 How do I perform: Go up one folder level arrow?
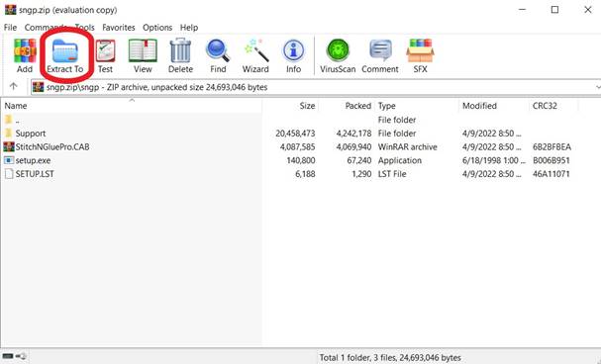pyautogui.click(x=14, y=86)
